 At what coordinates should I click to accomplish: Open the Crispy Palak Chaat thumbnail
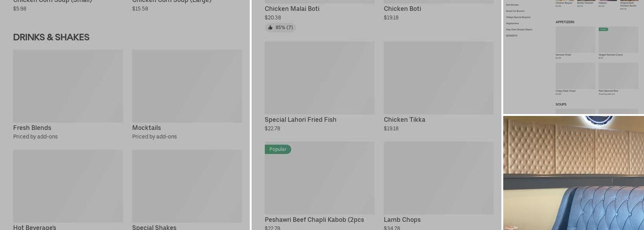[x=575, y=75]
